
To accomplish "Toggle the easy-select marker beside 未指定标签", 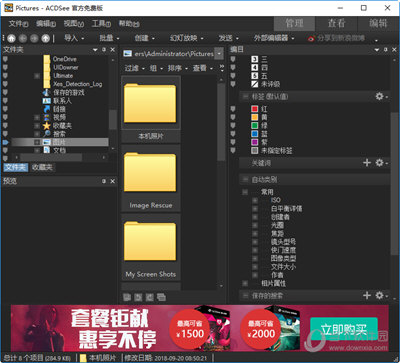I will pyautogui.click(x=233, y=151).
